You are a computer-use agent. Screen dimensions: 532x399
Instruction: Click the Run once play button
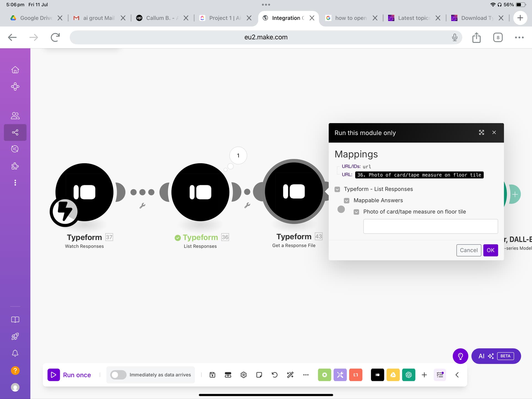53,375
